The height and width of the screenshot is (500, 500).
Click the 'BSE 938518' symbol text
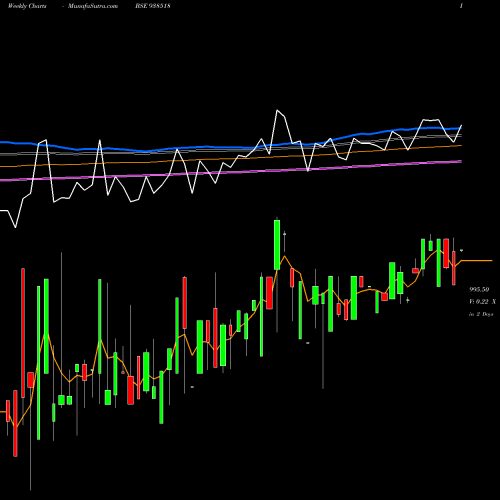click(x=153, y=6)
